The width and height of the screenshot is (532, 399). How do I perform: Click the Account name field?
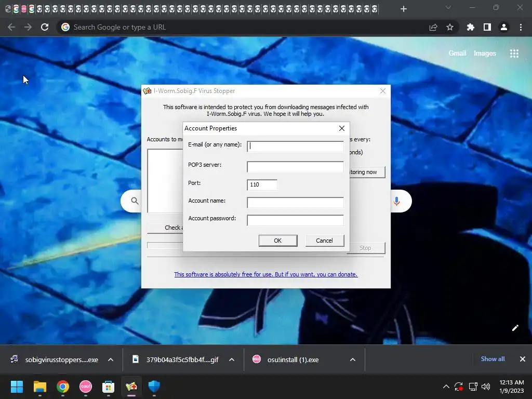click(x=295, y=203)
